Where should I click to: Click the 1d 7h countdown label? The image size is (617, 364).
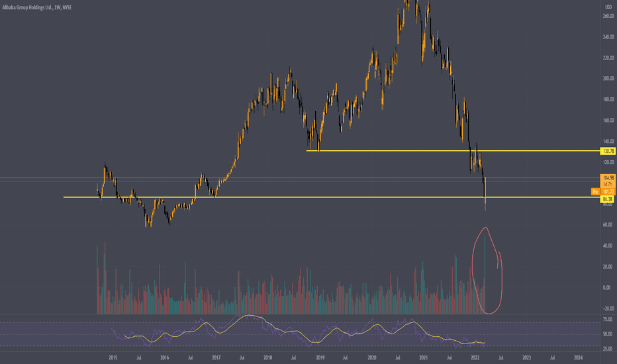coord(608,184)
